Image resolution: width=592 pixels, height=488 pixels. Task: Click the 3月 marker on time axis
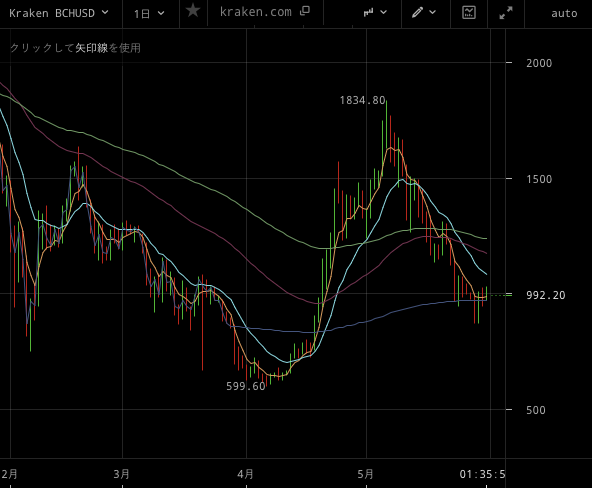[x=122, y=474]
